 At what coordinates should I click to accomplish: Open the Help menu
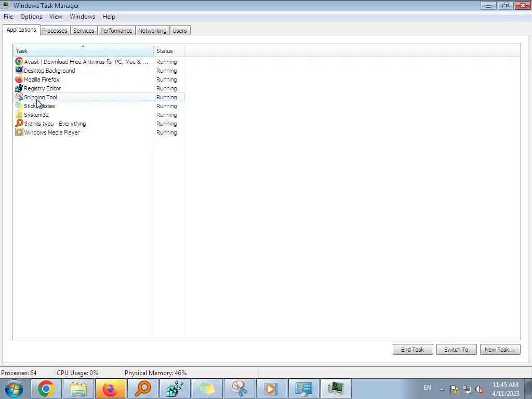point(109,17)
